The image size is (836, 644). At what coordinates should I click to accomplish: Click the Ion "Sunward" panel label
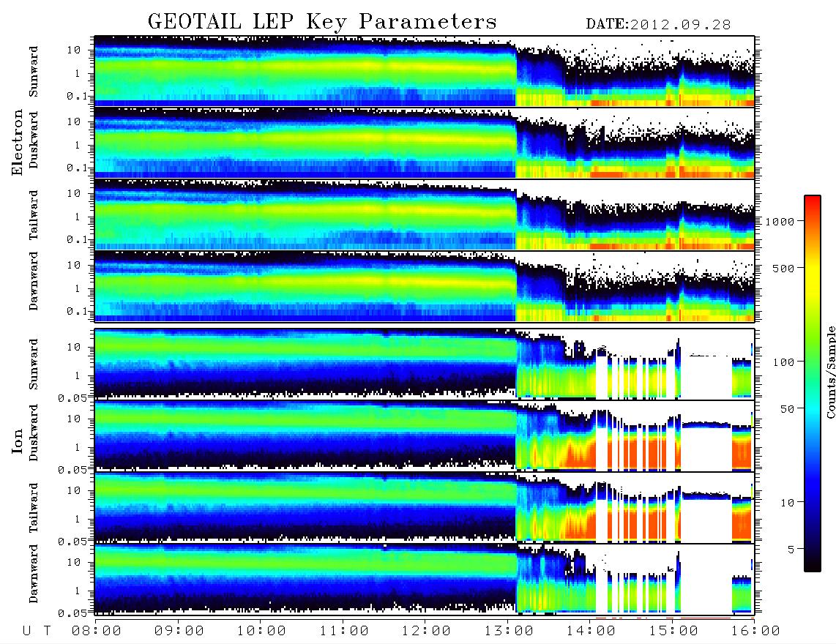[x=34, y=364]
